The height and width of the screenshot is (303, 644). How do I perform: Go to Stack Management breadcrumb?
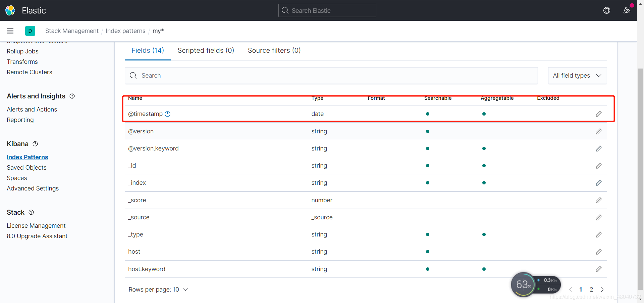tap(72, 31)
